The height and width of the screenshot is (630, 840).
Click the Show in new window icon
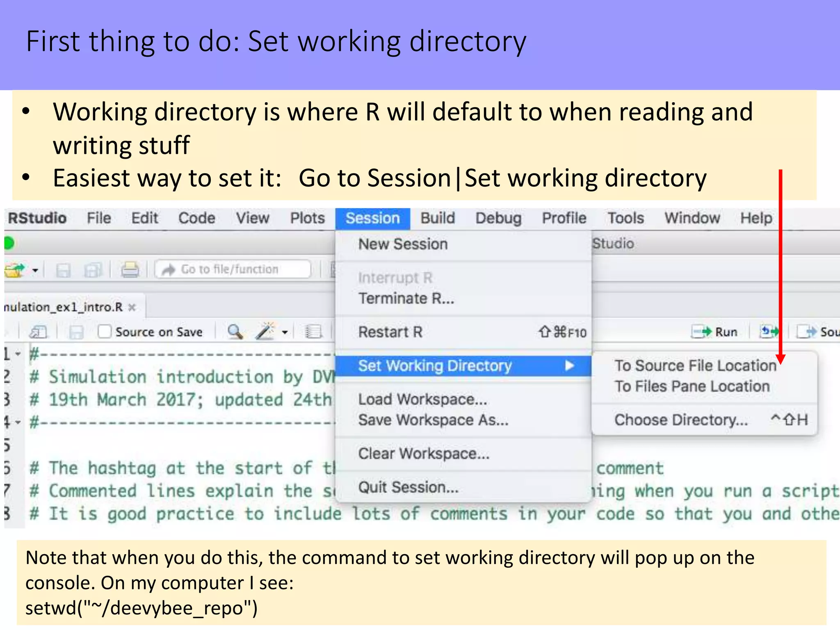(x=39, y=332)
